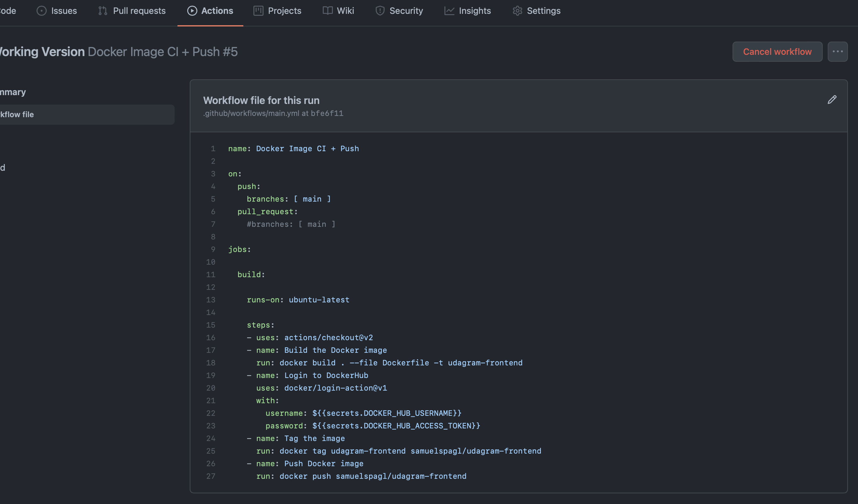
Task: Click the Settings gear icon
Action: (517, 11)
